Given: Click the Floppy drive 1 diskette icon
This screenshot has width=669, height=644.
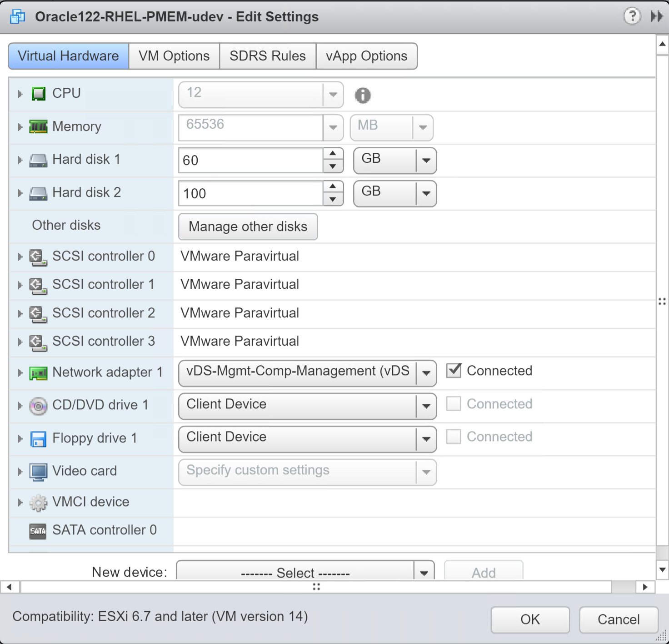Looking at the screenshot, I should 39,439.
